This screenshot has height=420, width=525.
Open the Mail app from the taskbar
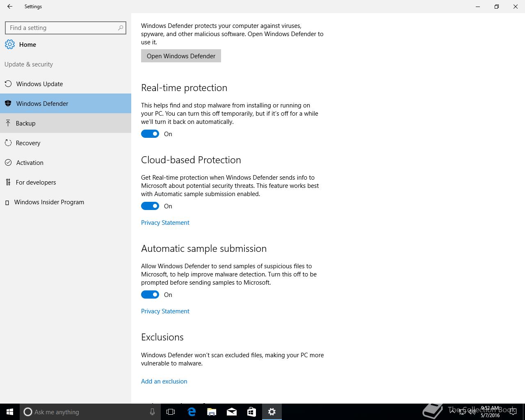232,412
